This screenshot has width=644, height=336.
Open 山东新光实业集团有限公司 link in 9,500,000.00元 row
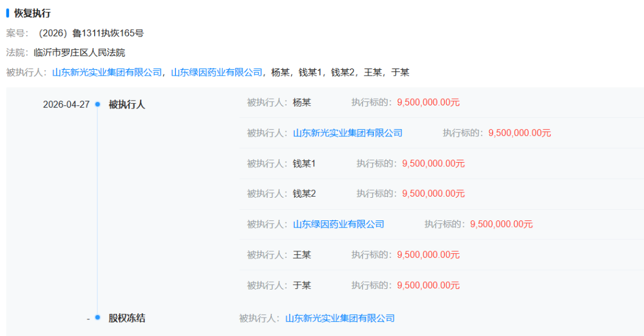click(348, 133)
